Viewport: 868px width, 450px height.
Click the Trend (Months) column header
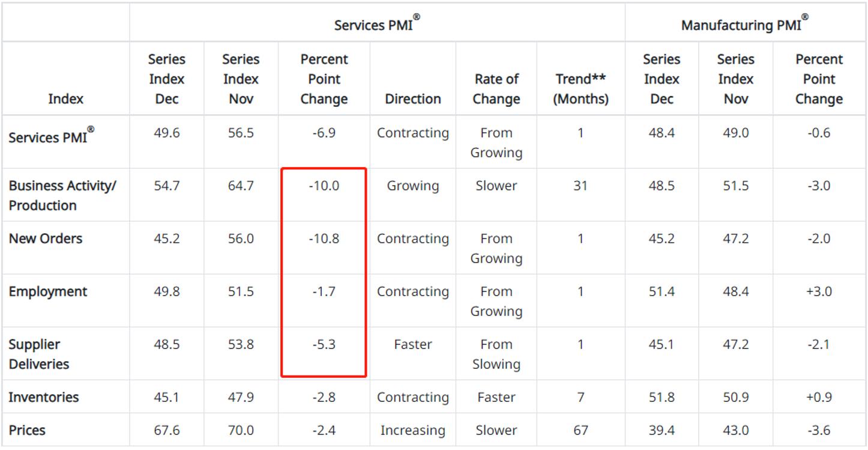coord(580,89)
